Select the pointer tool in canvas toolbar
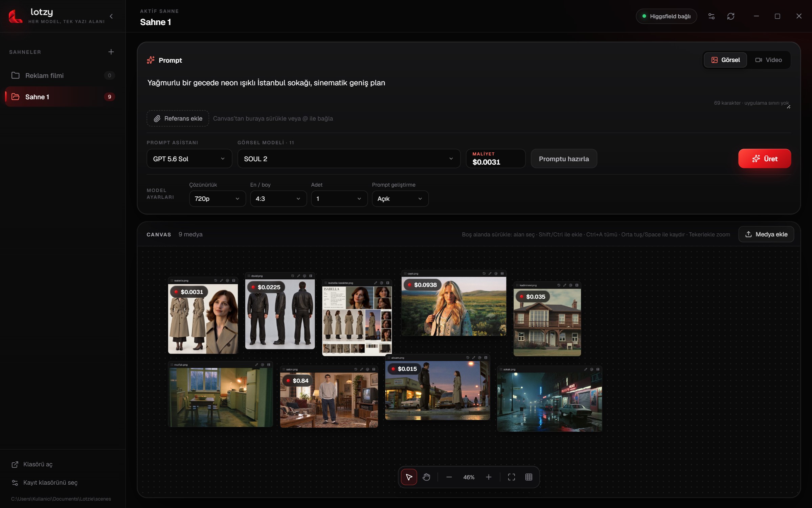This screenshot has height=508, width=812. [409, 477]
